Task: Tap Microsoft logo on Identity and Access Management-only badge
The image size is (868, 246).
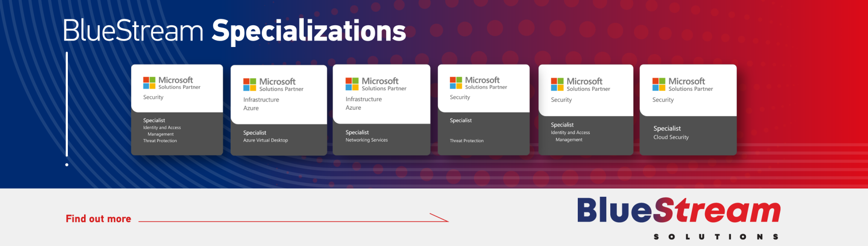Action: 557,84
